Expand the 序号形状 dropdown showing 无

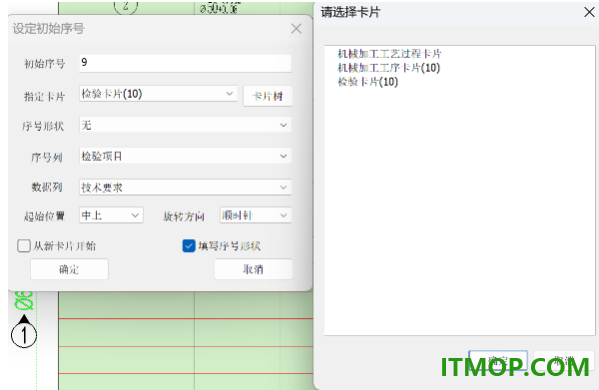(x=185, y=125)
